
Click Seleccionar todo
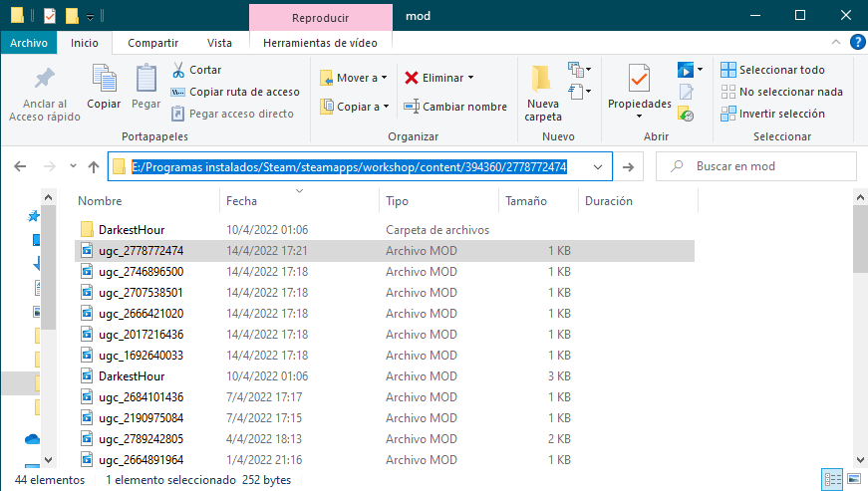click(x=772, y=70)
